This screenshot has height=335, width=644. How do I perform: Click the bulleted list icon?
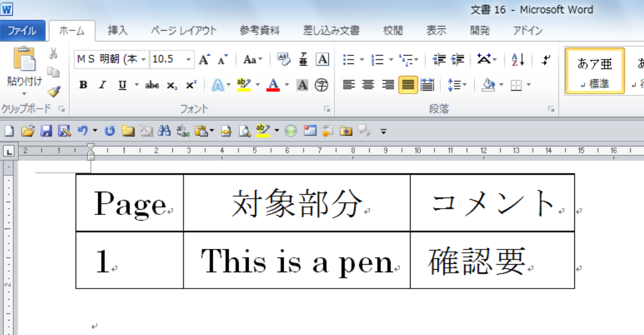(x=348, y=60)
